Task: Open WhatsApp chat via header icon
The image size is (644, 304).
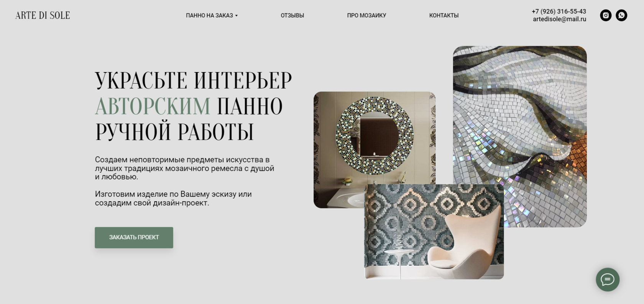Action: (x=621, y=15)
